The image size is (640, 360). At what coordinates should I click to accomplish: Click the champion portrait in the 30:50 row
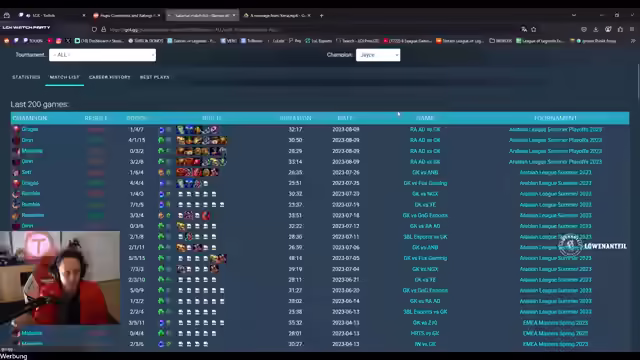coord(16,140)
